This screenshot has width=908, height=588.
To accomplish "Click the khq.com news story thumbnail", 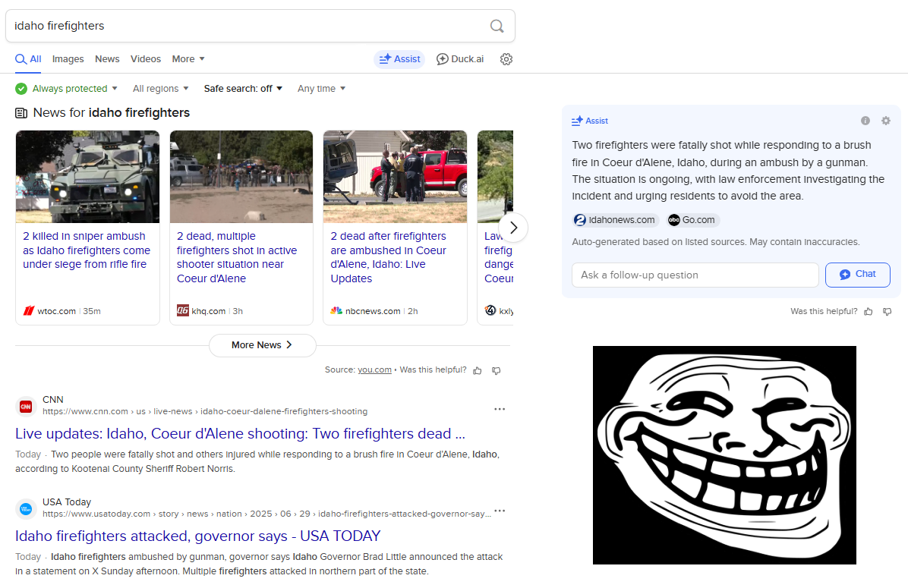I will tap(241, 177).
